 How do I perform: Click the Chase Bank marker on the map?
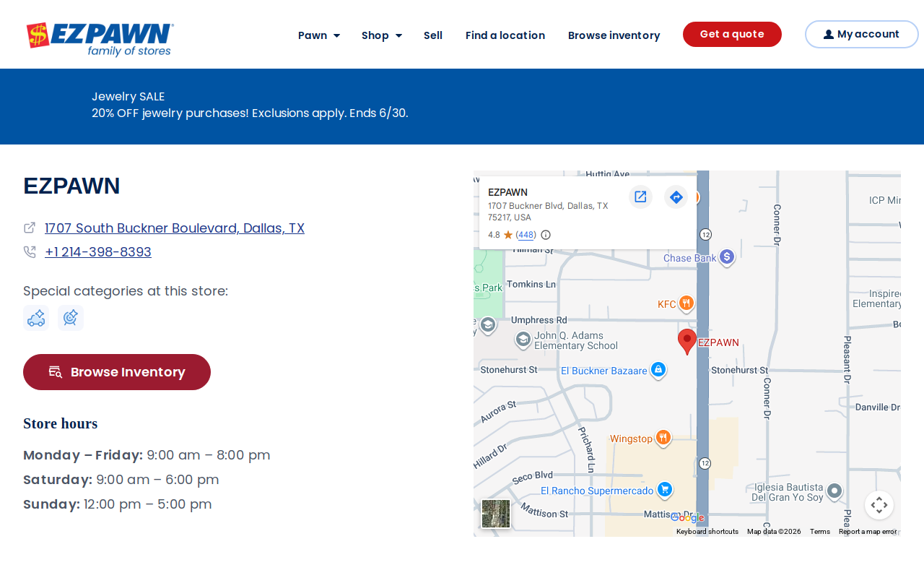(x=727, y=257)
